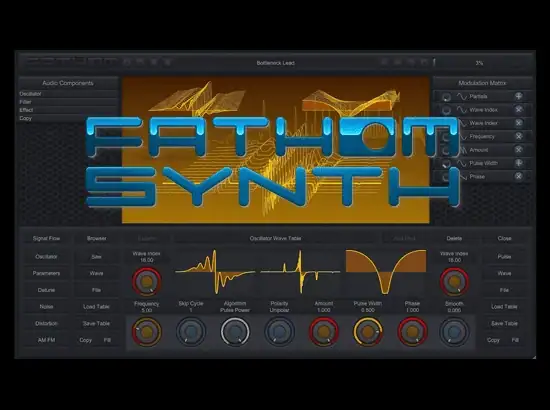This screenshot has height=410, width=550.
Task: Click the Smooth knob
Action: (x=454, y=331)
